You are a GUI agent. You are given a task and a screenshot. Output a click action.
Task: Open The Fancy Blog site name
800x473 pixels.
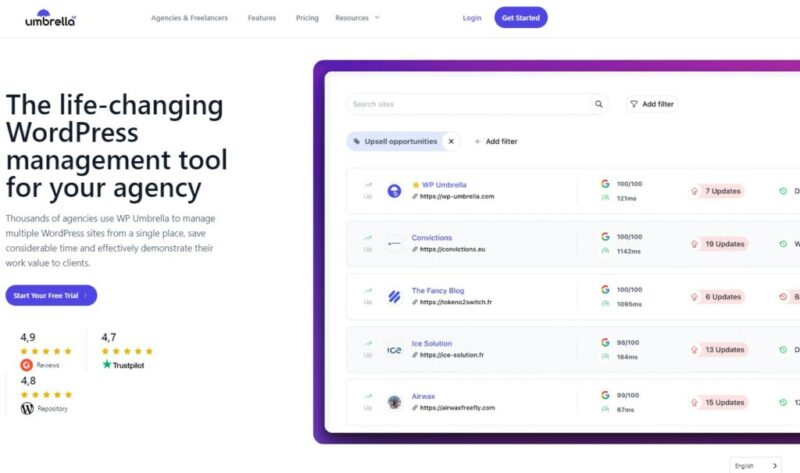tap(438, 290)
